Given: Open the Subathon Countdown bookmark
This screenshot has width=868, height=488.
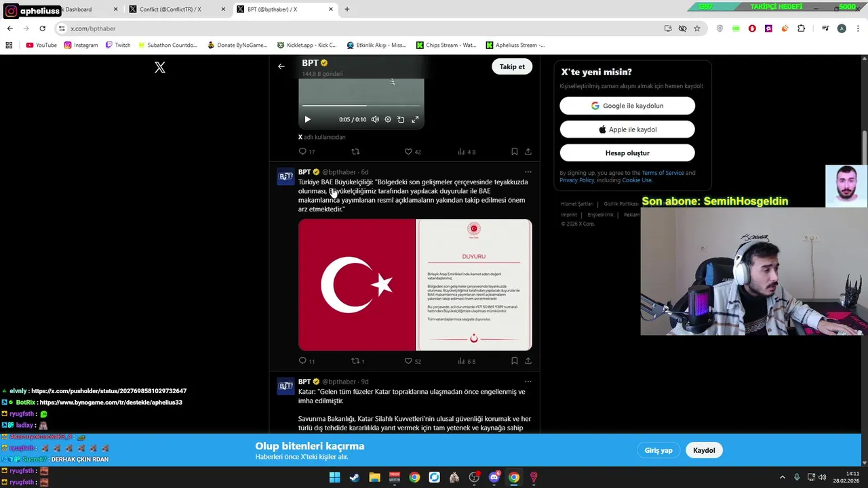Looking at the screenshot, I should (167, 45).
